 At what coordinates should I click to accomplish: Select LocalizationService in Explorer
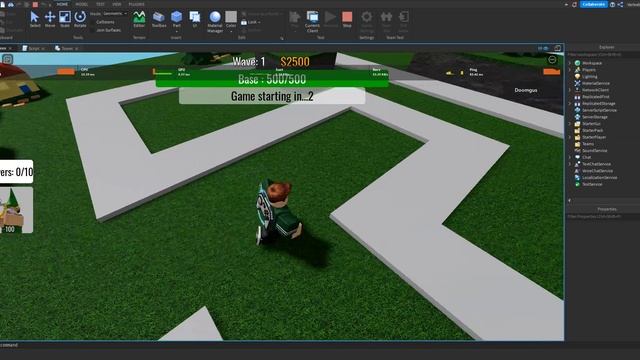point(599,178)
